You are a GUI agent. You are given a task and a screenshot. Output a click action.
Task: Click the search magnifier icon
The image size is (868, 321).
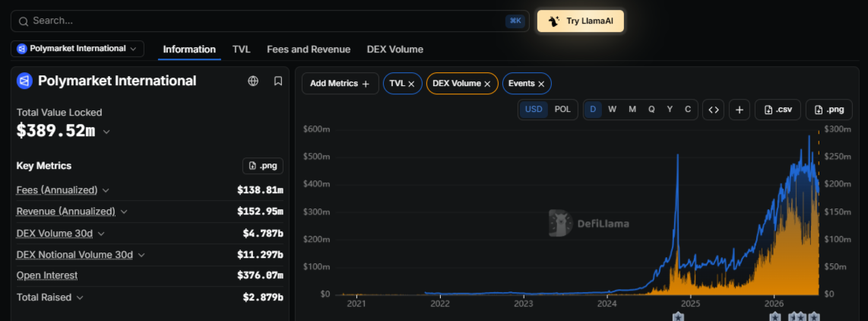click(x=24, y=21)
